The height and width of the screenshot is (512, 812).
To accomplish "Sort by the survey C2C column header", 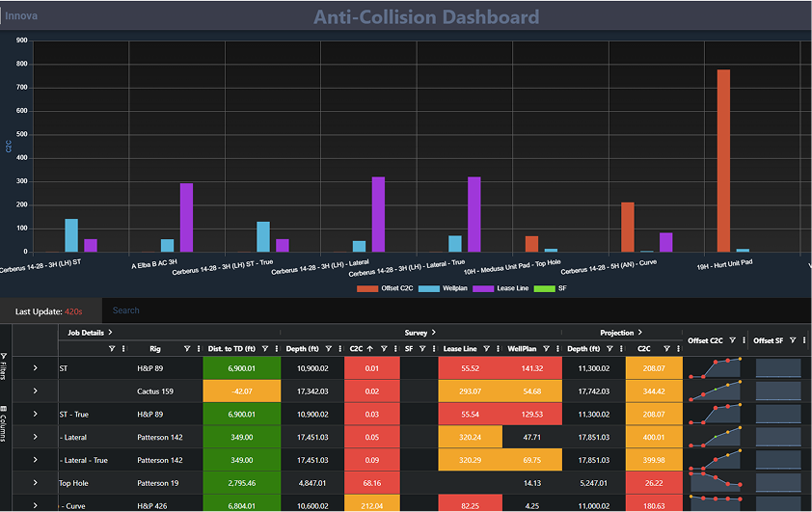I will point(357,349).
